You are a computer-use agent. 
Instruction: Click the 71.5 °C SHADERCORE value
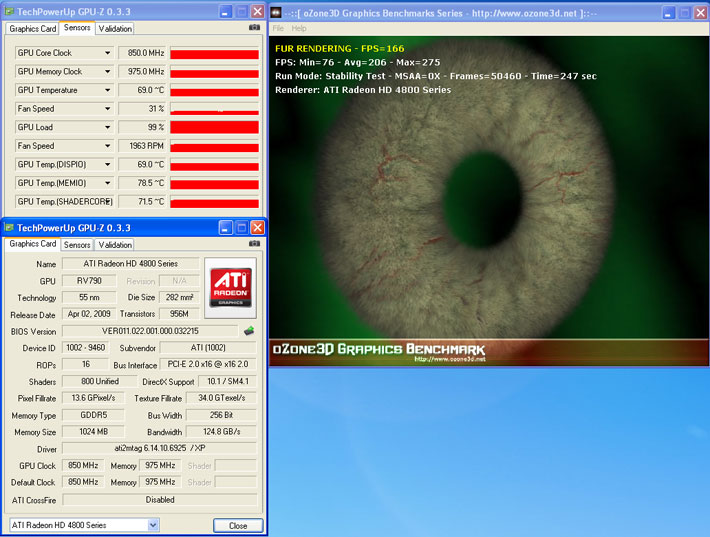coord(142,201)
